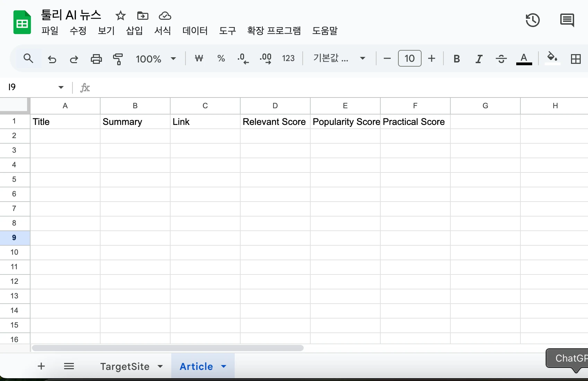
Task: Open Article tab dropdown arrow
Action: tap(224, 366)
